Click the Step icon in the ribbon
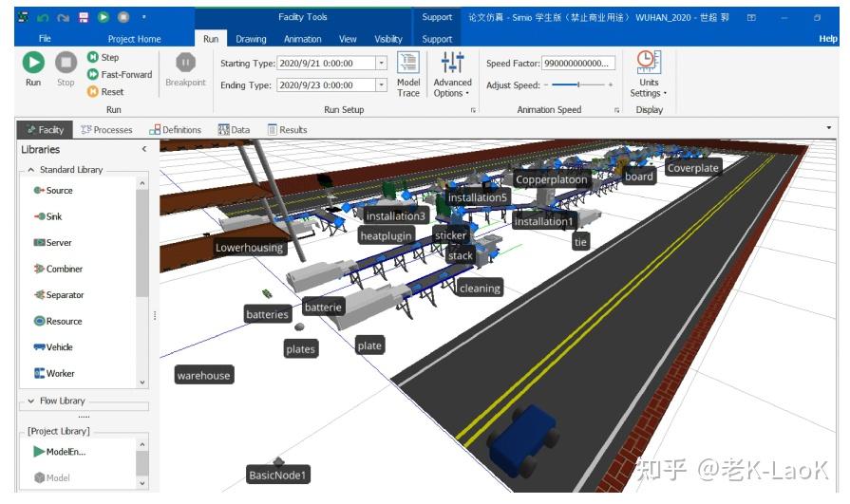 [x=93, y=57]
